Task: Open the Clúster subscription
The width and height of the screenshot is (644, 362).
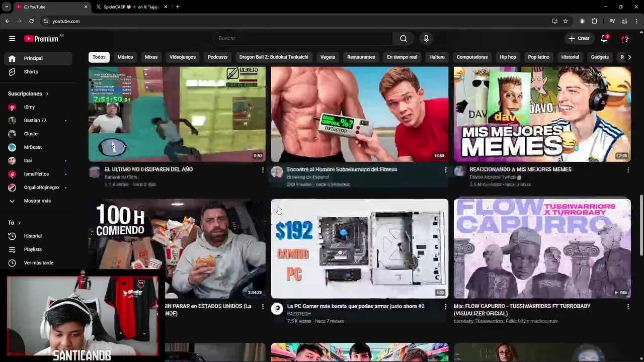Action: tap(38, 134)
